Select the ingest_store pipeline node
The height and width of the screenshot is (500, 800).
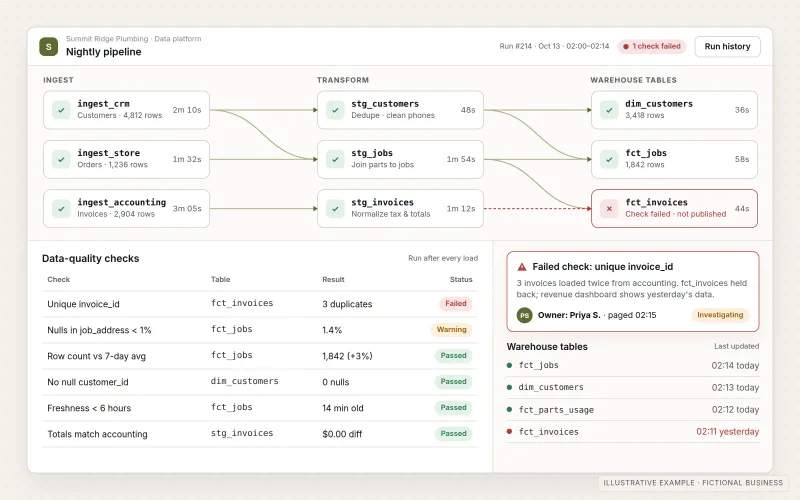[127, 159]
